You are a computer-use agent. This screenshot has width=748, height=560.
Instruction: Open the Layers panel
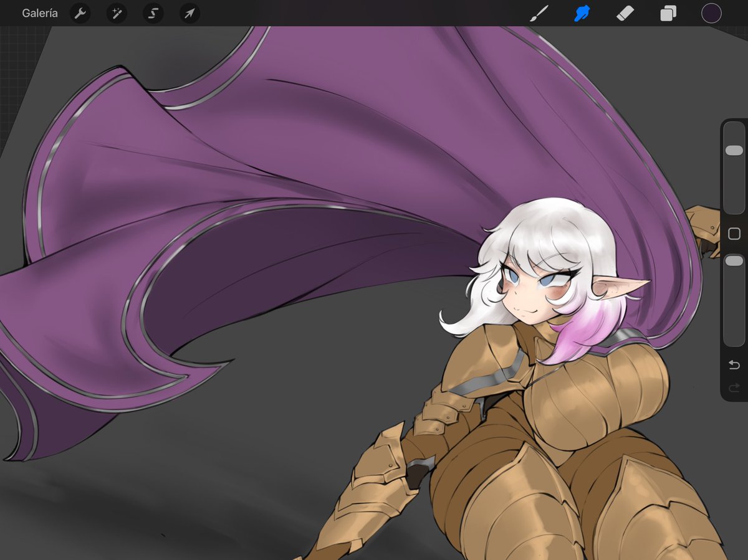coord(668,13)
